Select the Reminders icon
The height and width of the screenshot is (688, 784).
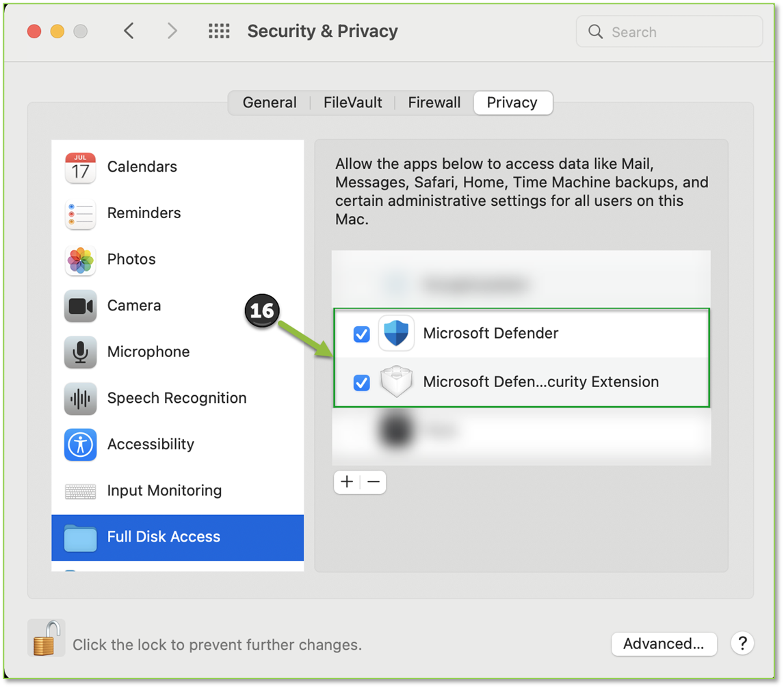pos(80,214)
